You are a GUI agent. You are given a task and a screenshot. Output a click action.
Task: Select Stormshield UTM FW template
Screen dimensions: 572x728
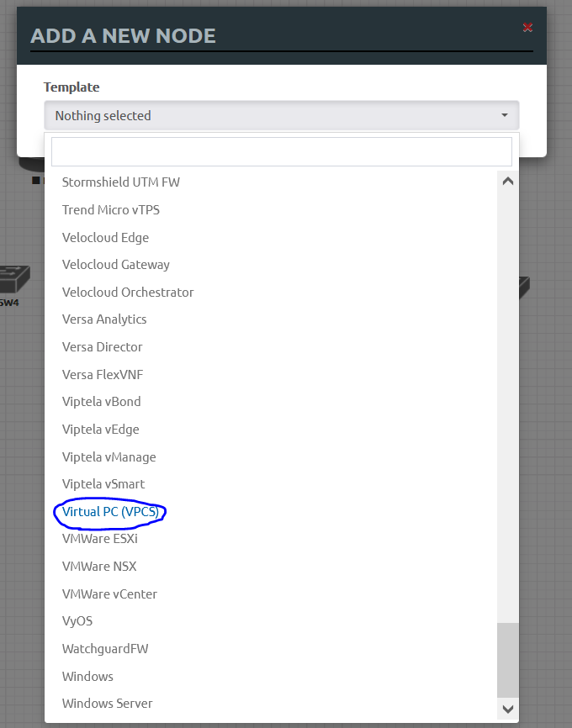[121, 182]
